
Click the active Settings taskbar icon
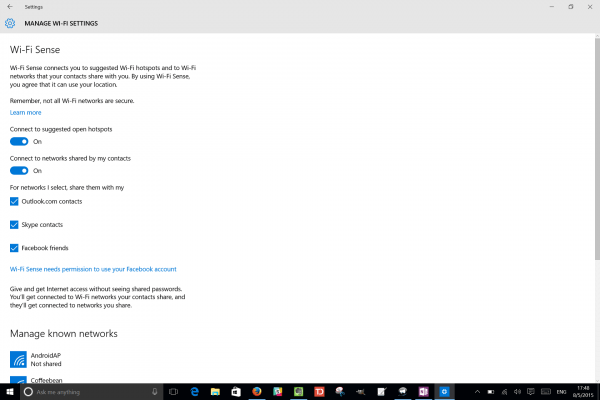pyautogui.click(x=444, y=392)
